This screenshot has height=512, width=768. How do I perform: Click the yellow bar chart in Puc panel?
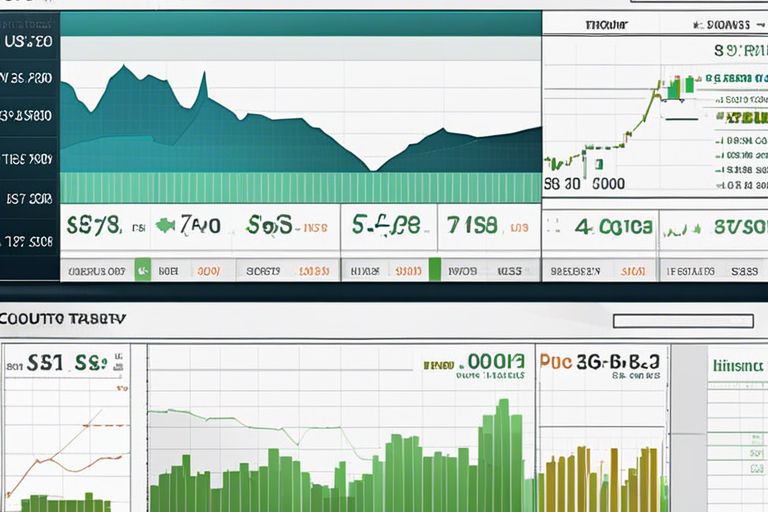click(600, 478)
